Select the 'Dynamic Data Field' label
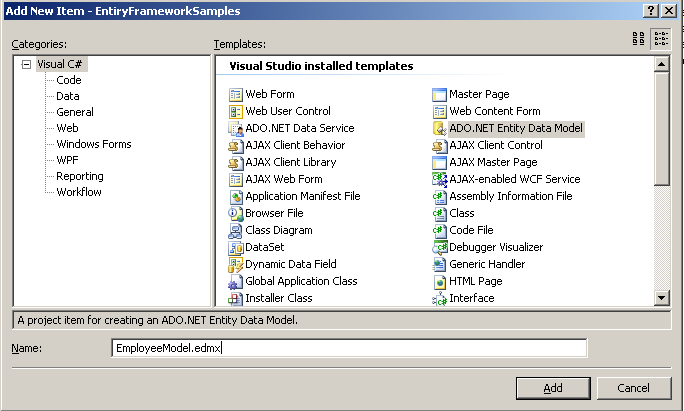Screen dimensions: 684x411 pyautogui.click(x=291, y=264)
